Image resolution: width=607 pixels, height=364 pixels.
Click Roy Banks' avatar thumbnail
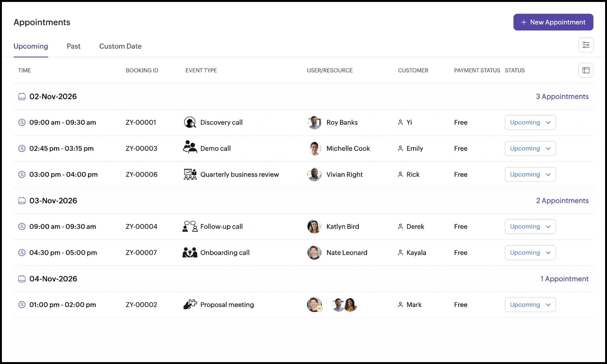[x=315, y=122]
